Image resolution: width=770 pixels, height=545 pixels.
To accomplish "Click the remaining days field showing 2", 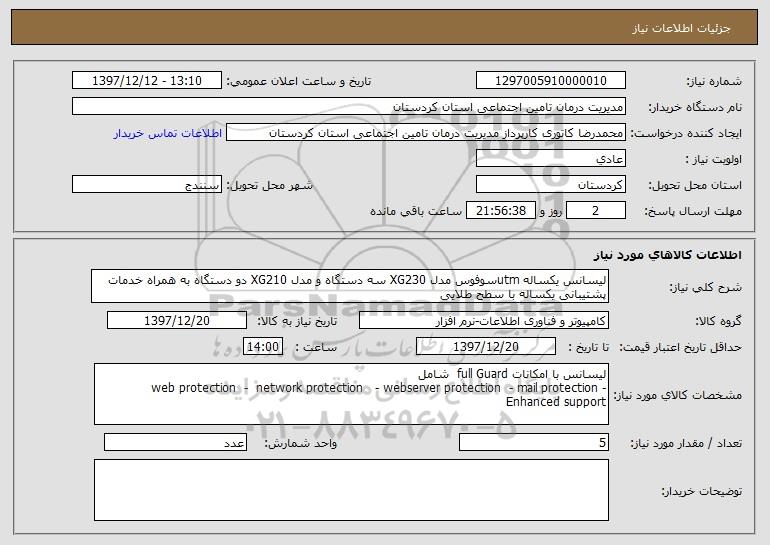I will [596, 211].
